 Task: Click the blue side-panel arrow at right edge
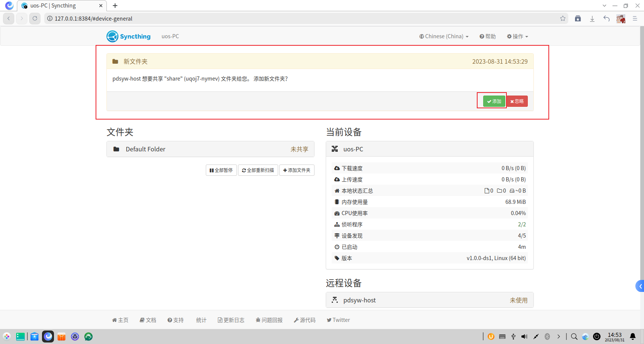pos(640,286)
